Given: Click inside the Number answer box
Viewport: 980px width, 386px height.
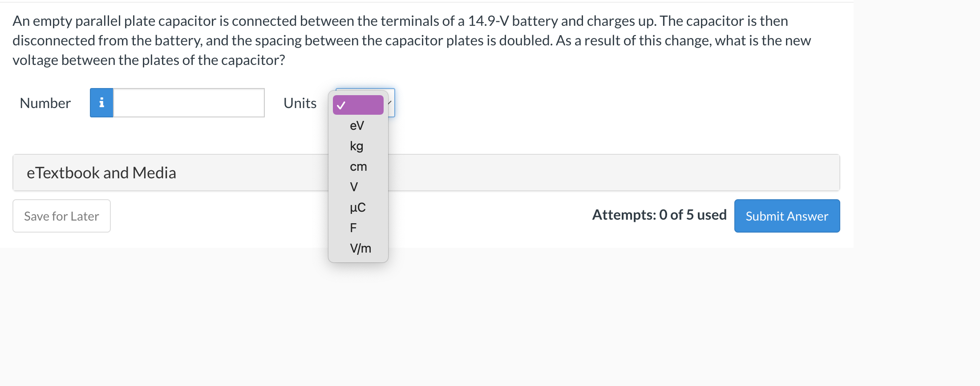Looking at the screenshot, I should 189,102.
